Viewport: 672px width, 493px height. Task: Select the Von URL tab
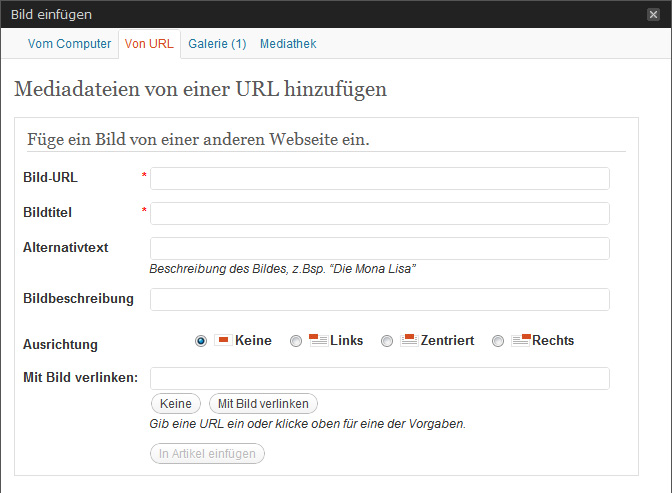pyautogui.click(x=149, y=44)
